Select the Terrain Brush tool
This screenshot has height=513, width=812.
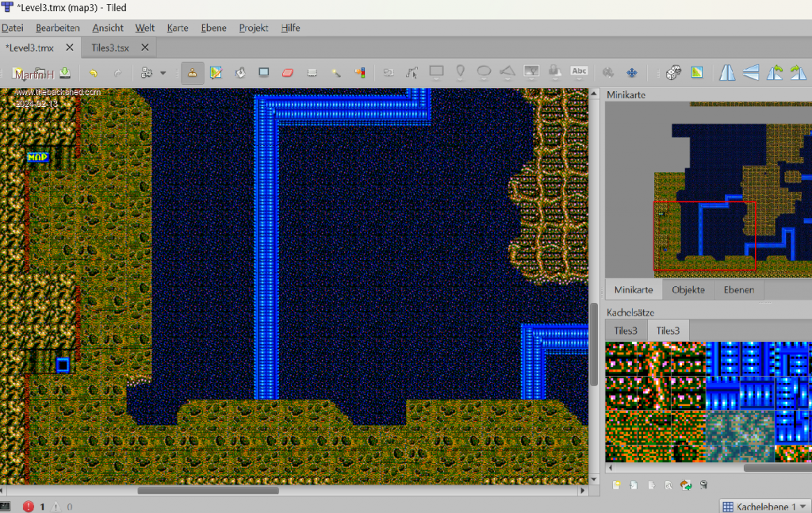click(216, 73)
